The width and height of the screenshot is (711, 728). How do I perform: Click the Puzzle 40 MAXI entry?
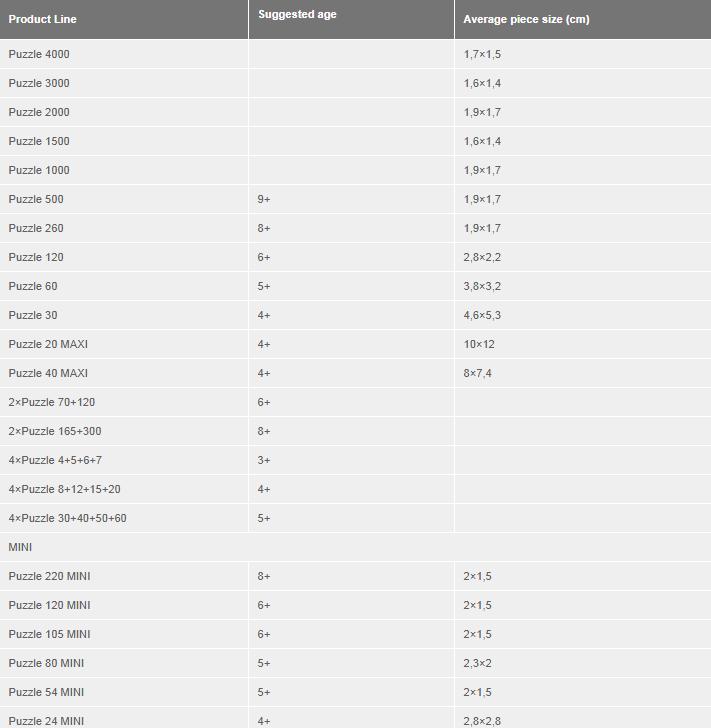48,373
